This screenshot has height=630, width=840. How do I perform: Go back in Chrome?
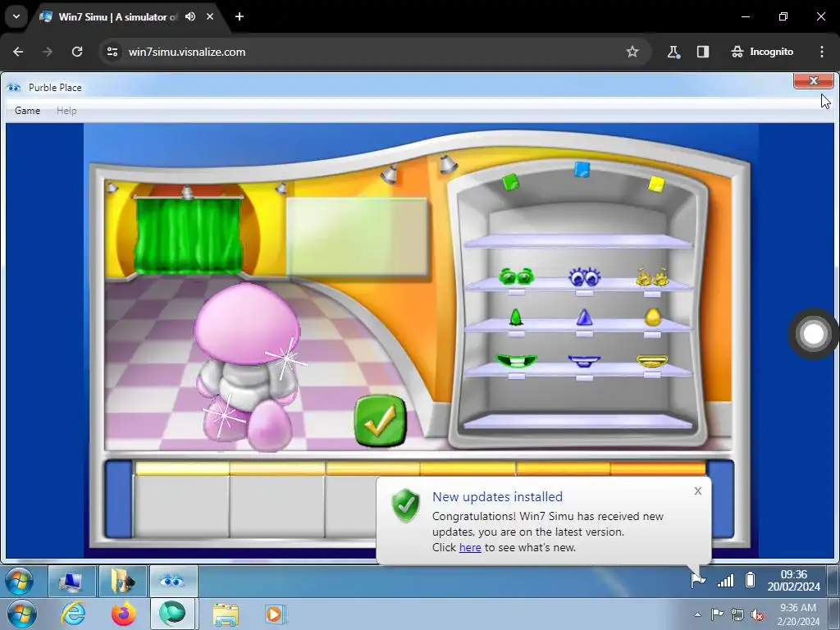18,52
